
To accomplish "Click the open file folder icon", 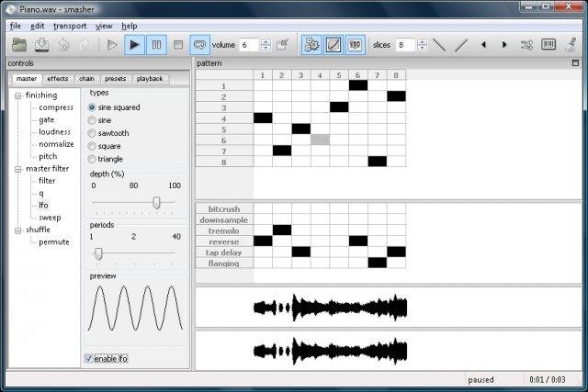I will (19, 45).
